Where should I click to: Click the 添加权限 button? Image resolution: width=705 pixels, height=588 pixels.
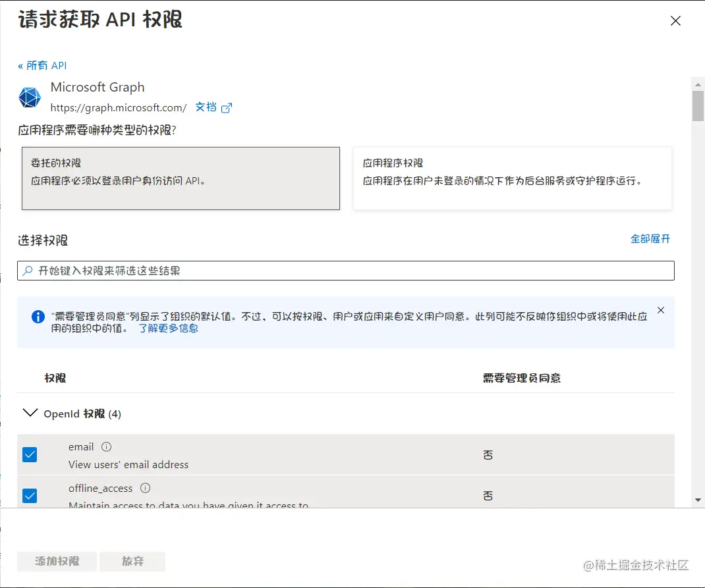pos(57,562)
